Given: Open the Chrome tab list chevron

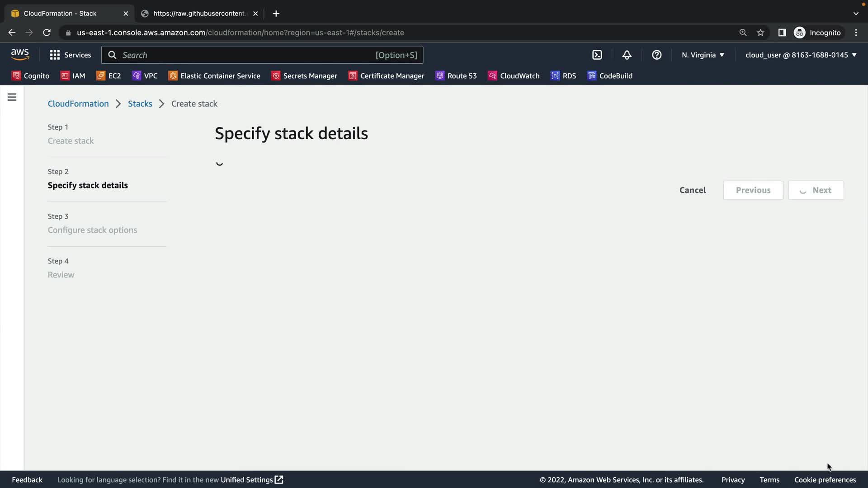Looking at the screenshot, I should click(855, 14).
